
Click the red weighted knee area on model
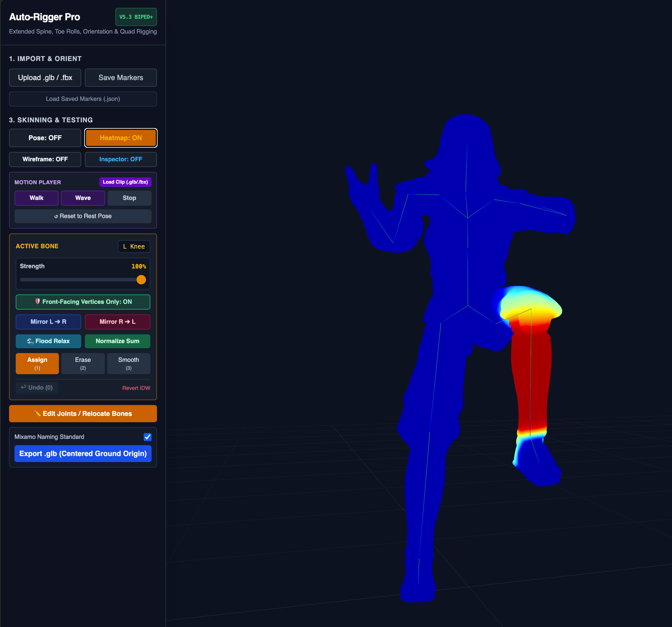(x=531, y=375)
